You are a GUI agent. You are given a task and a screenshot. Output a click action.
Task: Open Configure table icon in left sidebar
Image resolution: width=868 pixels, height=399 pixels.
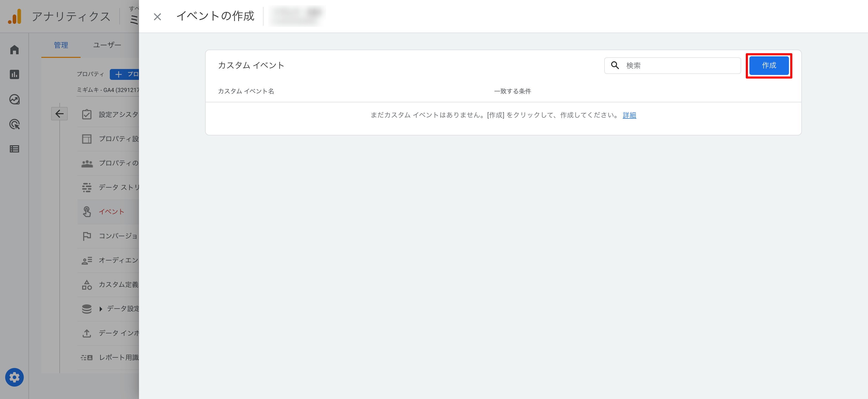(14, 149)
